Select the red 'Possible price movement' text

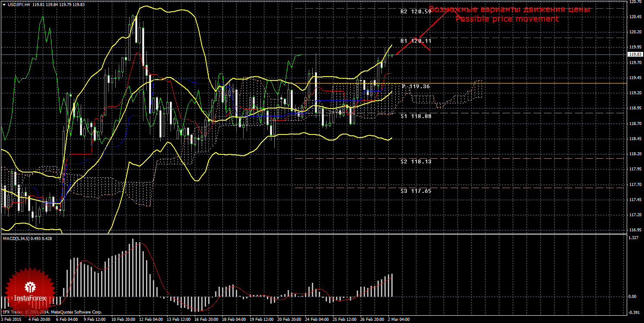coord(507,19)
